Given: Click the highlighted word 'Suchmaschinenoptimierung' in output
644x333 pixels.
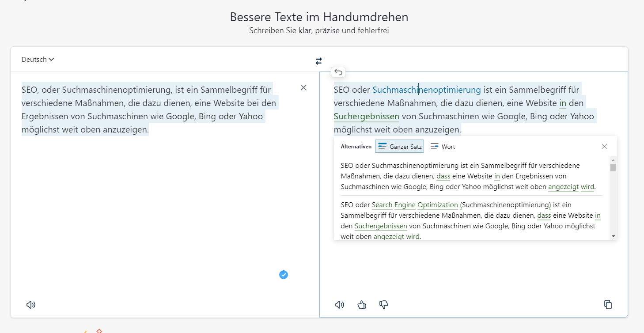Looking at the screenshot, I should [426, 90].
